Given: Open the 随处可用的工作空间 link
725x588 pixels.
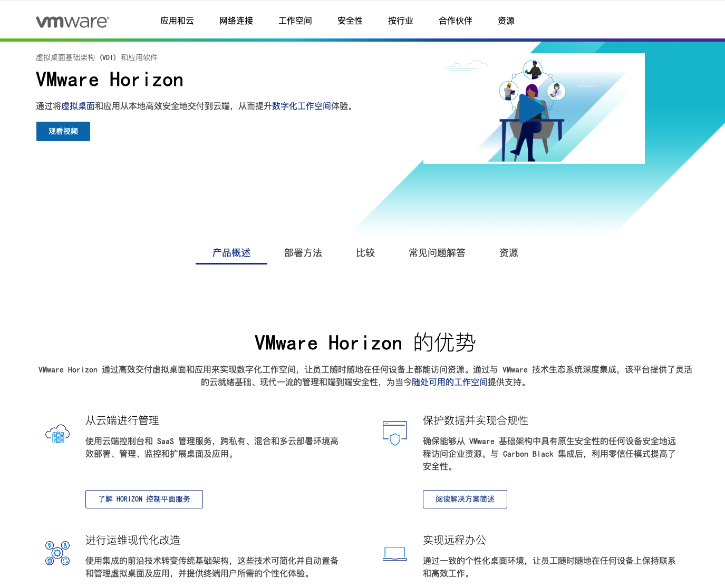Looking at the screenshot, I should (x=450, y=382).
